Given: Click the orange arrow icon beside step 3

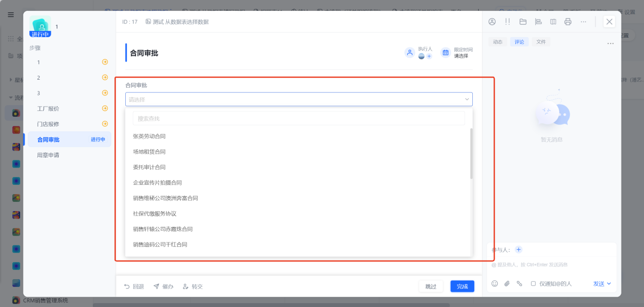Looking at the screenshot, I should pyautogui.click(x=105, y=93).
